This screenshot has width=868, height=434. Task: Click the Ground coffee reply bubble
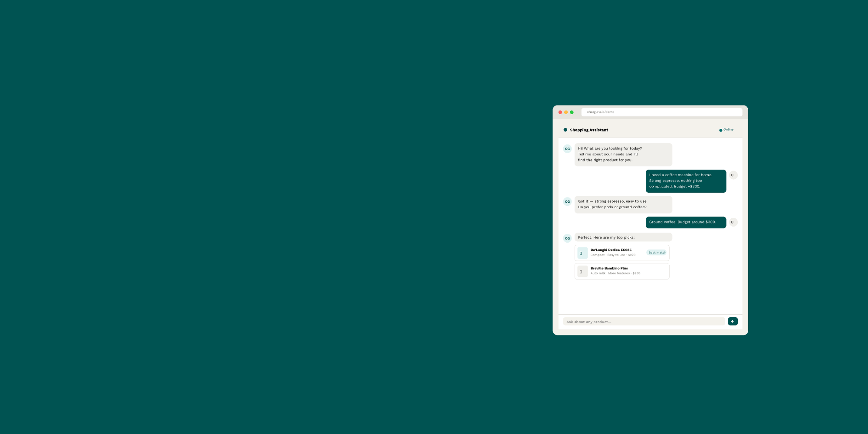coord(685,222)
